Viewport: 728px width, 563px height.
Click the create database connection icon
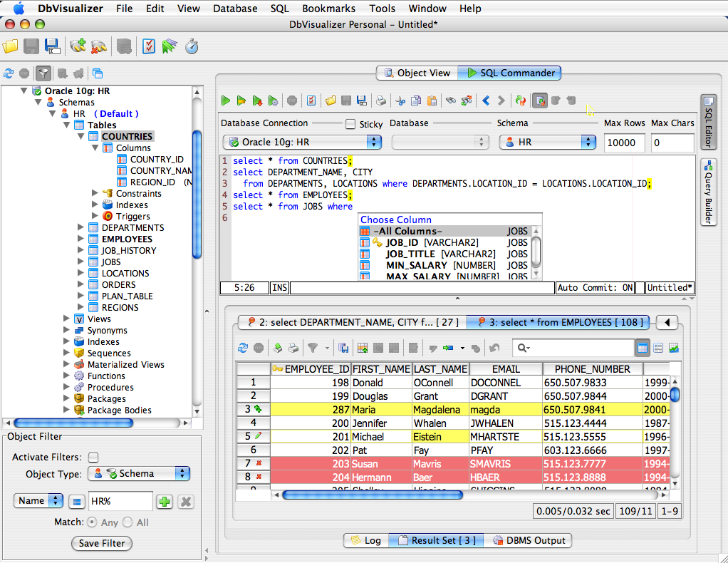click(x=78, y=46)
